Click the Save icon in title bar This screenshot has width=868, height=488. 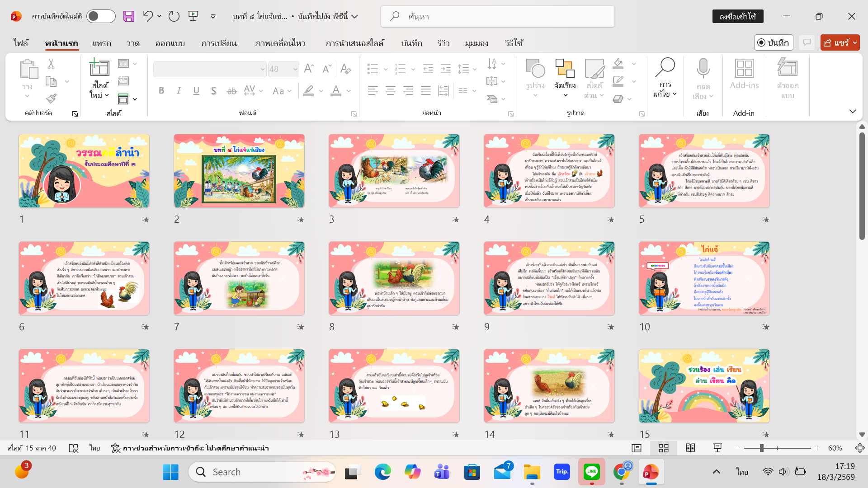point(129,16)
